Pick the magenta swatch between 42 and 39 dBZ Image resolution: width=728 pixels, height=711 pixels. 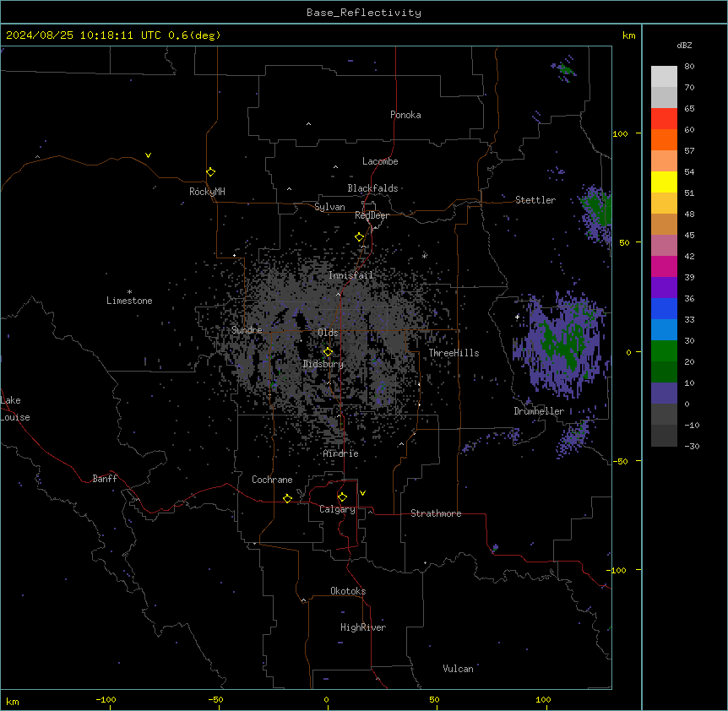click(664, 266)
